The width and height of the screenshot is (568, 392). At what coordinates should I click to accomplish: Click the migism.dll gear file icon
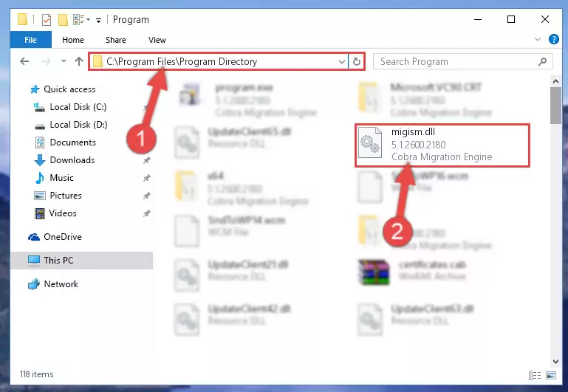tap(370, 143)
